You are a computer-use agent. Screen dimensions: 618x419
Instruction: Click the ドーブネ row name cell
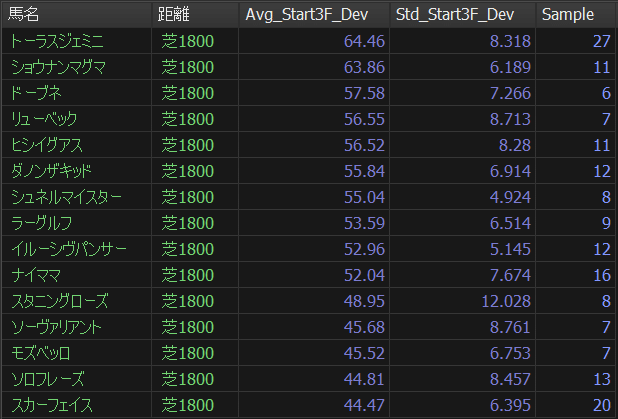pos(76,93)
